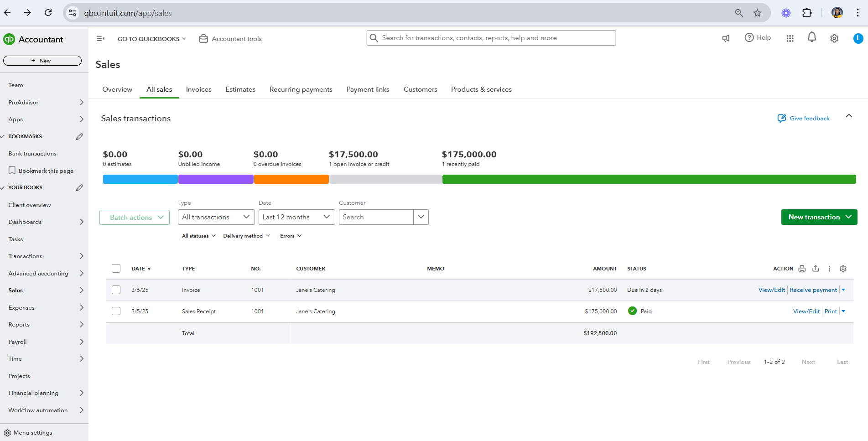Open GO TO QUICKBOOKS dropdown

click(x=152, y=39)
